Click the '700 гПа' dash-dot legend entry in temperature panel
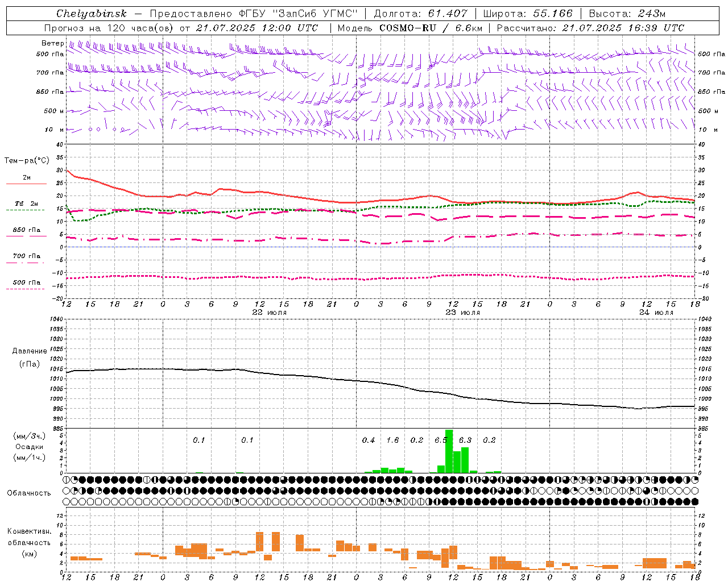Image resolution: width=728 pixels, height=582 pixels. [x=26, y=259]
